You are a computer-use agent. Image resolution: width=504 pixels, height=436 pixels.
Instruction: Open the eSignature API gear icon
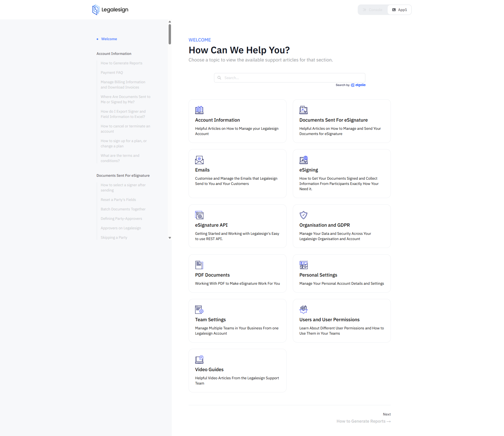(x=199, y=215)
